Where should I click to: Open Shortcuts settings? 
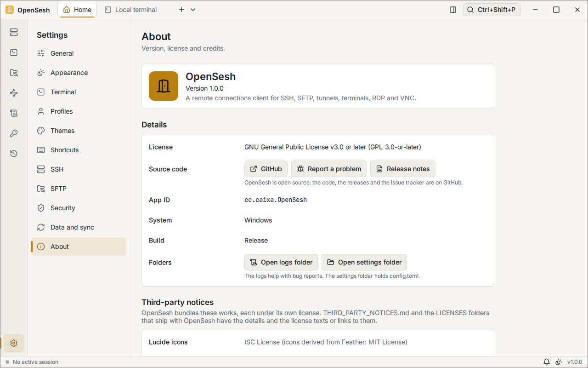79,150
